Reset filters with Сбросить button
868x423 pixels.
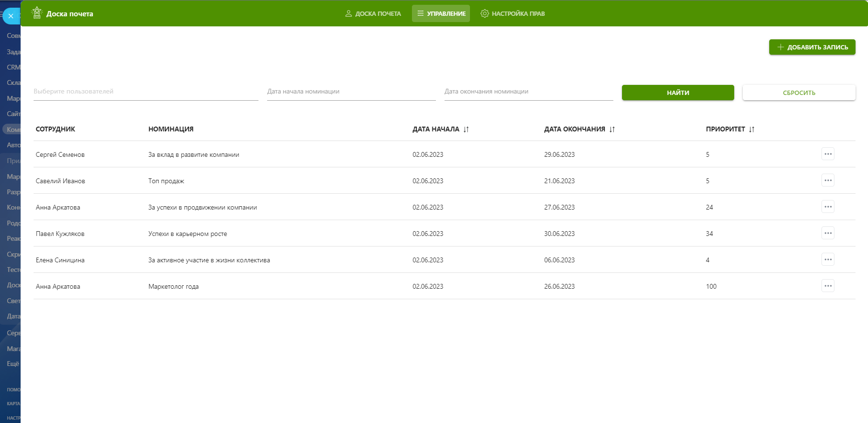[798, 93]
